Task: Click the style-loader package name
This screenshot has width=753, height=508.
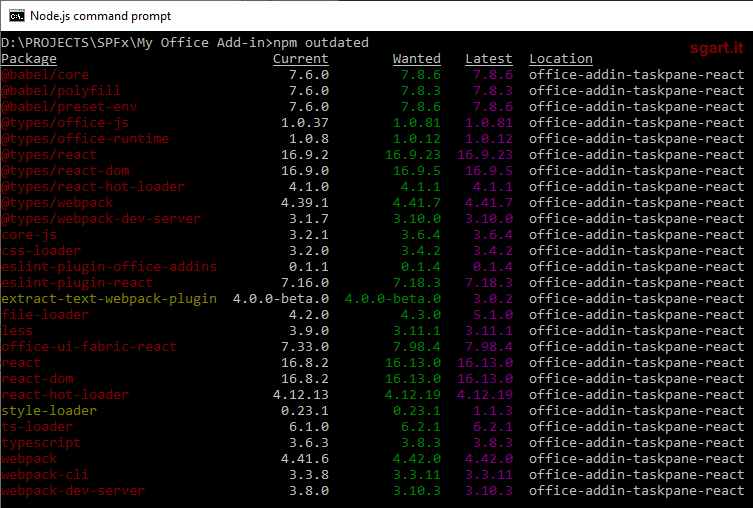Action: click(49, 411)
